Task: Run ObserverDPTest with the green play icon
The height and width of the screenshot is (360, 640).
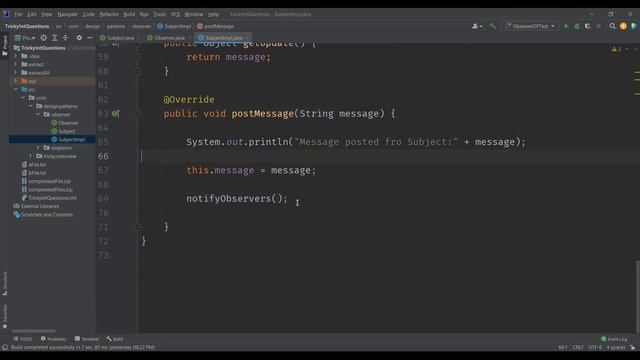Action: pos(566,26)
